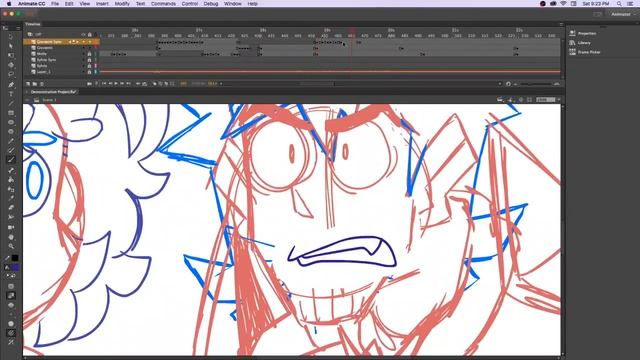Select the 3D Rotation tool
Viewport: 640px width, 360px height.
[x=11, y=65]
